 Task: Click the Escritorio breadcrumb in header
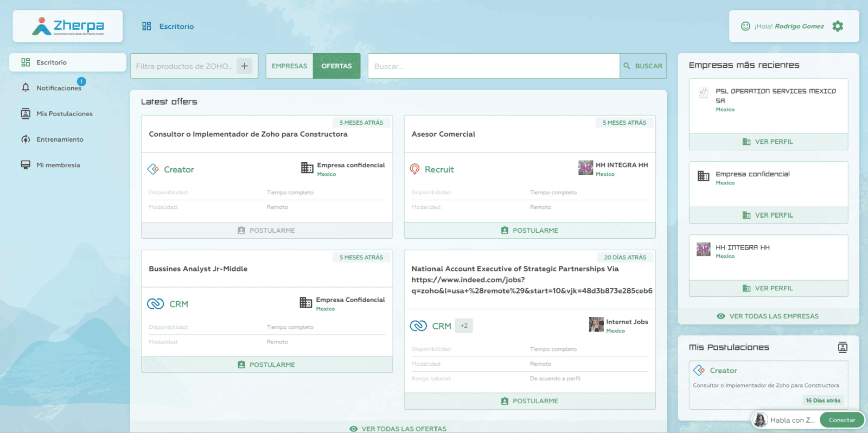pos(176,26)
